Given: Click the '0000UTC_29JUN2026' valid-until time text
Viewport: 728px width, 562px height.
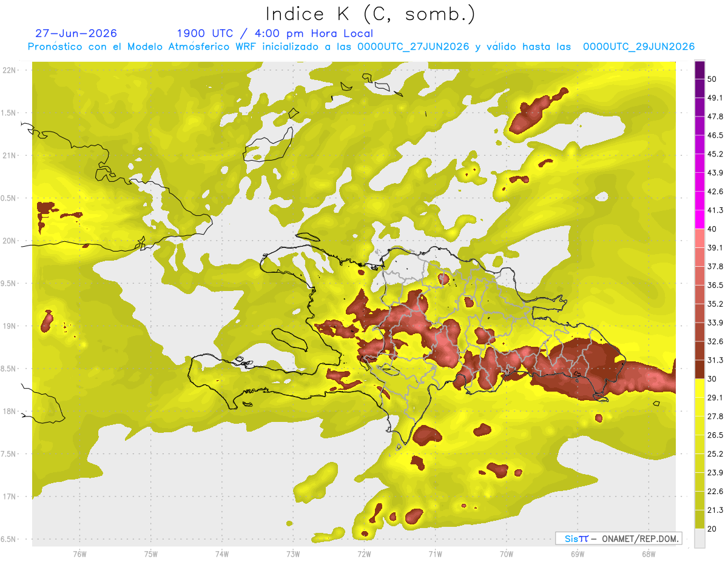Looking at the screenshot, I should pos(639,47).
